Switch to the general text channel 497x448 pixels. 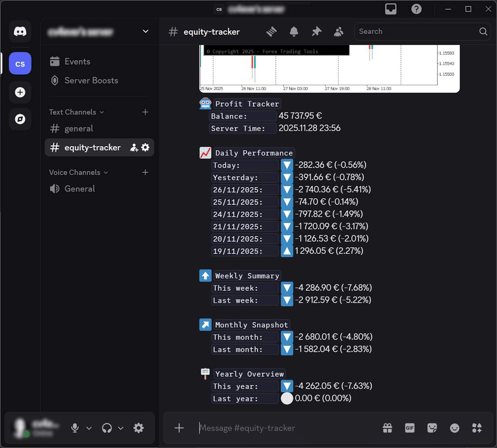point(79,129)
